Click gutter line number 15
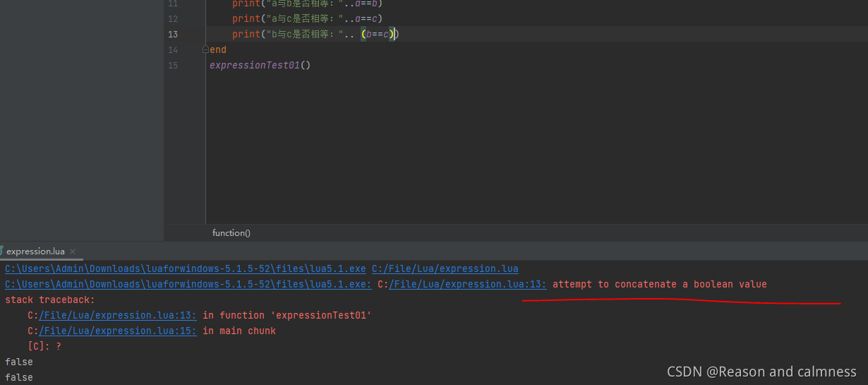868x385 pixels. coord(174,65)
